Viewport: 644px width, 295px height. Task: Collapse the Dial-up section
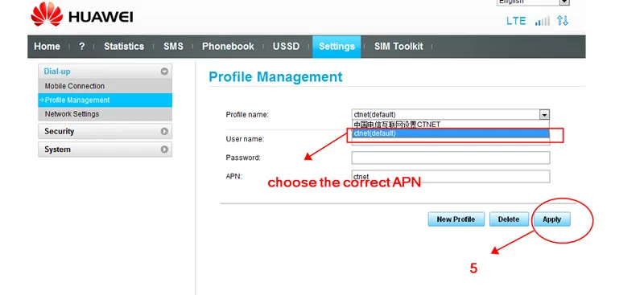tap(105, 72)
